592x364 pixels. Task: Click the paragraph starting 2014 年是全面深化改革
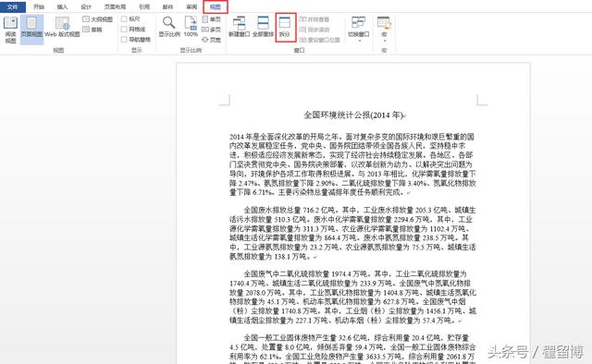tap(352, 164)
